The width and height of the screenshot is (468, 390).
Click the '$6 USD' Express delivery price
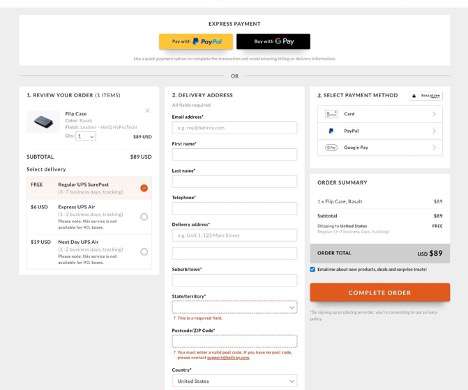(x=39, y=207)
